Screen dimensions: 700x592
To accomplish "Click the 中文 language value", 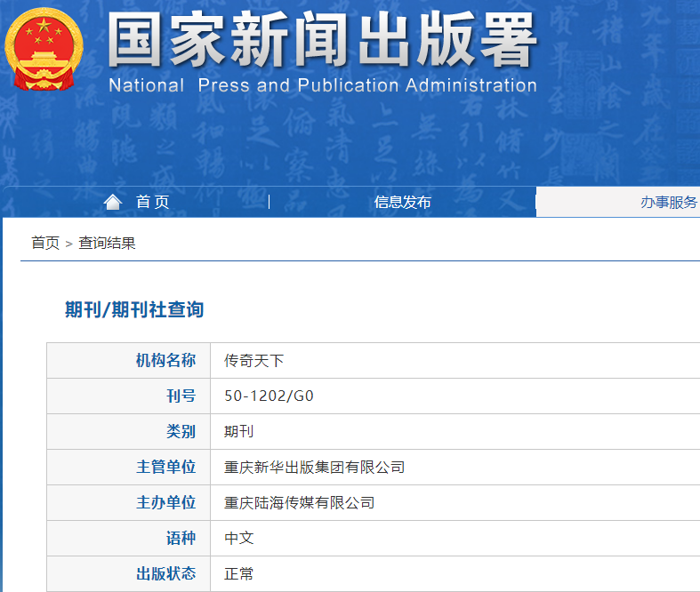I will 238,538.
